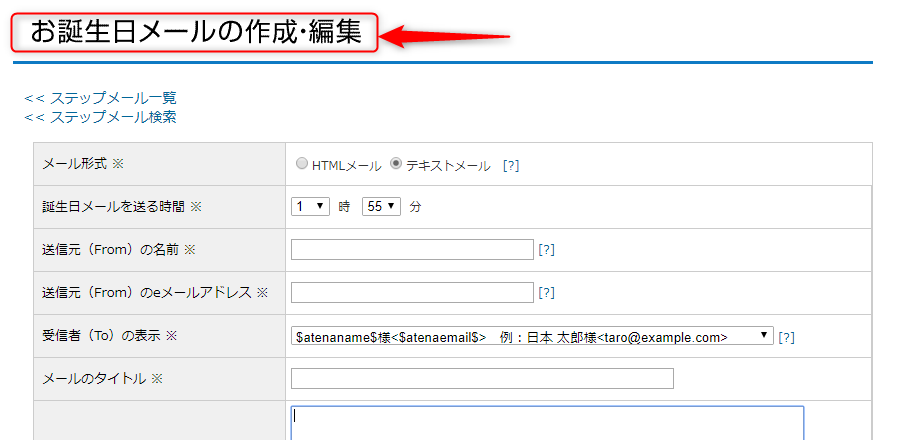Click the 時 text after hour dropdown
Image resolution: width=898 pixels, height=440 pixels.
click(344, 207)
